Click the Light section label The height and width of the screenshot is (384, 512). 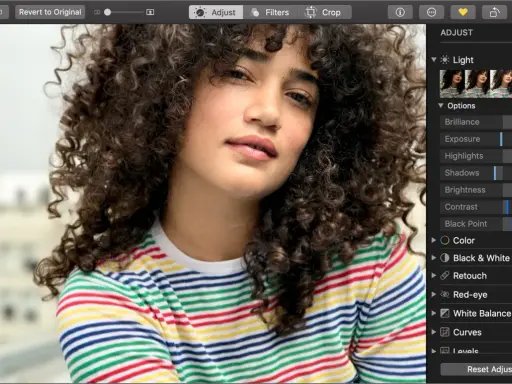(x=463, y=60)
